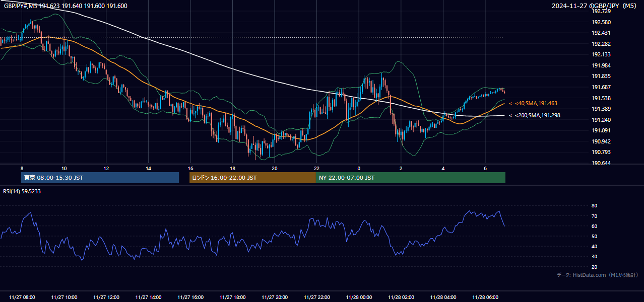Screen dimensions: 644x302
Task: Click hour label 20 under the price chart
Action: (x=275, y=168)
